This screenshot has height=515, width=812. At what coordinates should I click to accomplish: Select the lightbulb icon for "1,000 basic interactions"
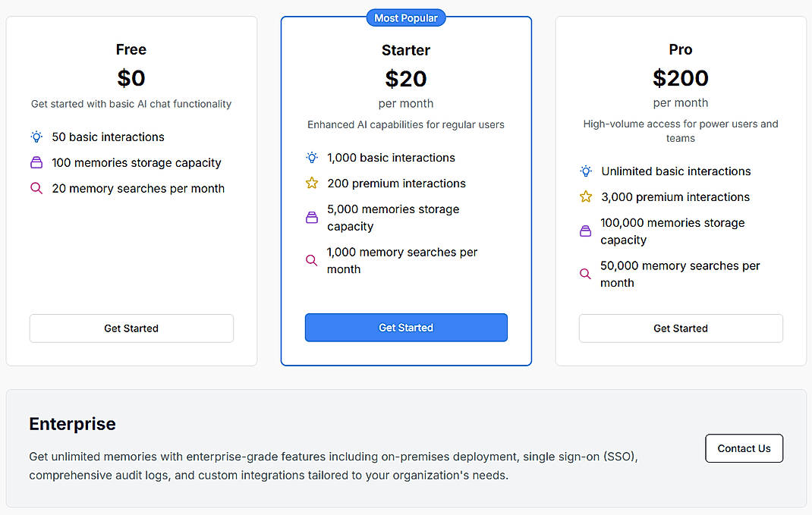coord(311,158)
